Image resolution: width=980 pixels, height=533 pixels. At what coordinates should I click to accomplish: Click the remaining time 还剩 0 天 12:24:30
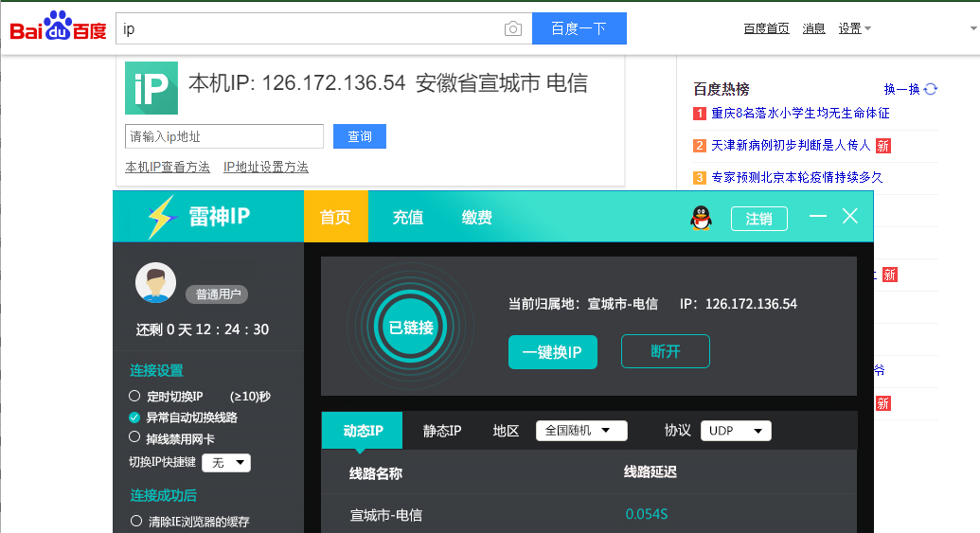tap(203, 329)
